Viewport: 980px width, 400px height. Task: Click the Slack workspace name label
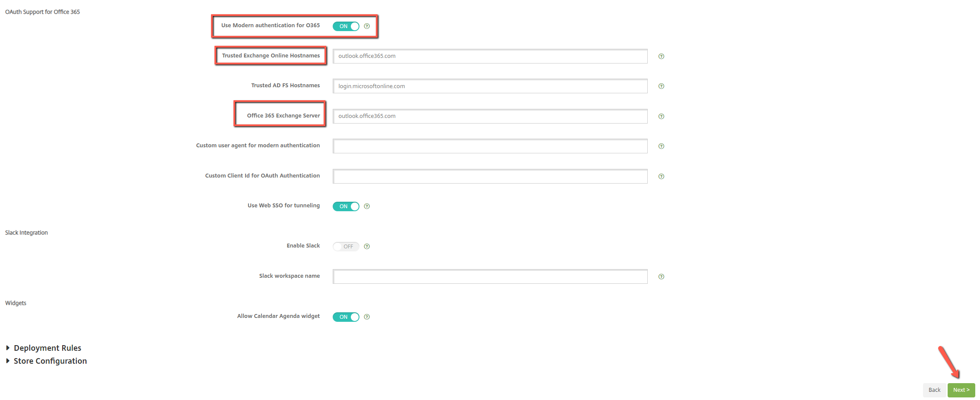pyautogui.click(x=290, y=276)
